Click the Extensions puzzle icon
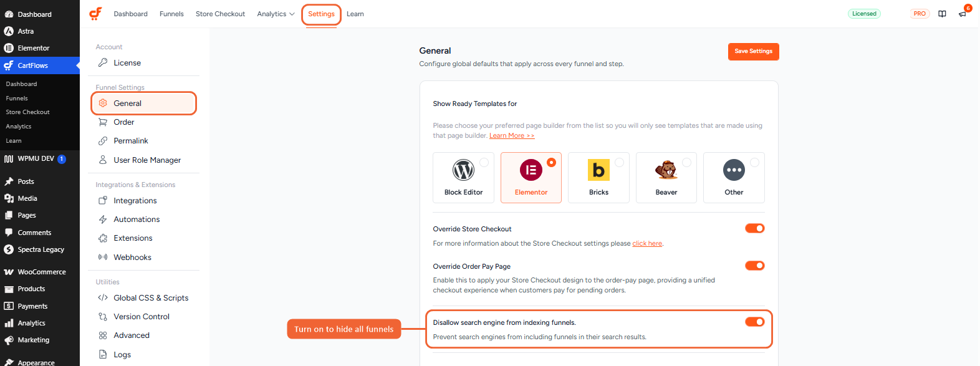The width and height of the screenshot is (980, 366). click(103, 238)
